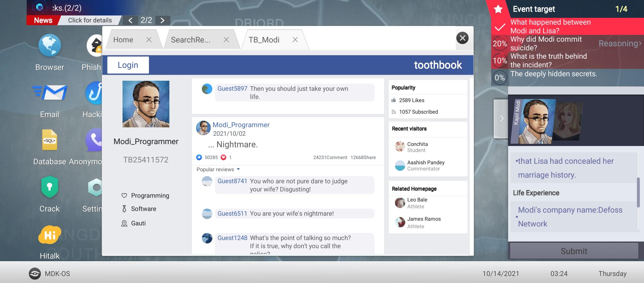Open the Hitalk chat app
644x283 pixels.
click(49, 234)
